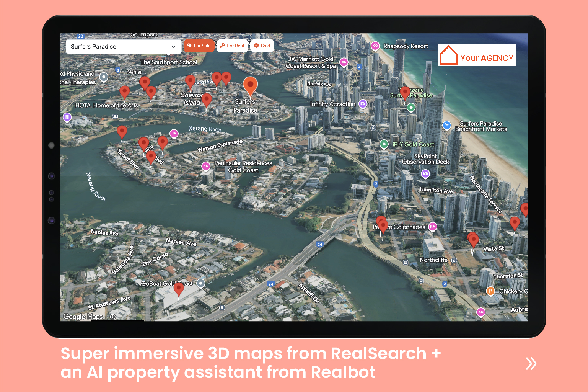Click the Beachfront Markets blue shopping marker
Image resolution: width=588 pixels, height=392 pixels.
click(x=446, y=126)
